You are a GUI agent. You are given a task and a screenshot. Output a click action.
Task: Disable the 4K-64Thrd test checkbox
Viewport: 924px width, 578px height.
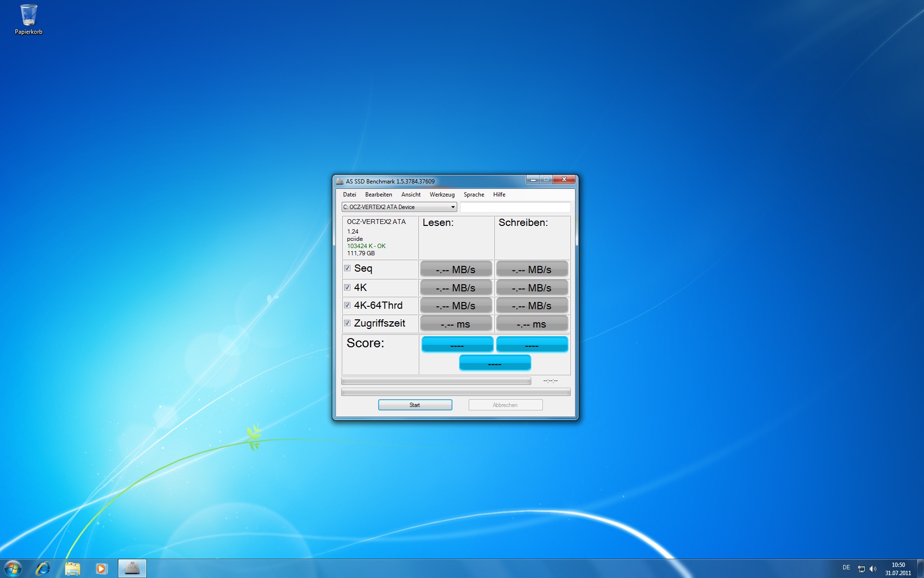point(347,305)
